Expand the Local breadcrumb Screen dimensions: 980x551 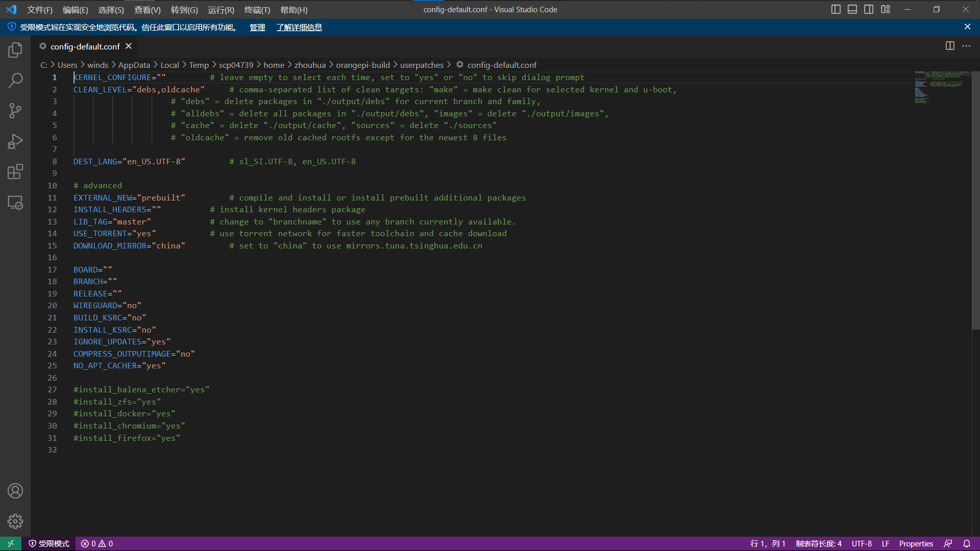[169, 65]
